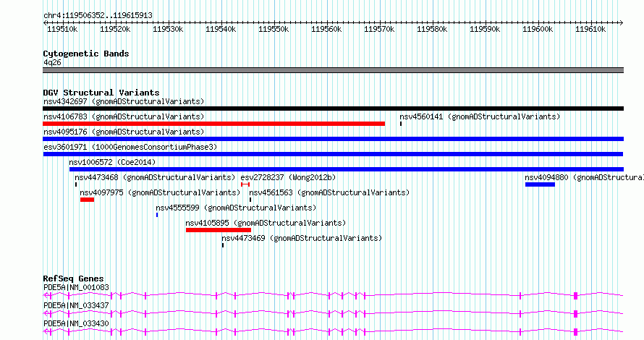This screenshot has height=340, width=644.
Task: Select the nsv4095176 blue variant bar
Action: coord(333,139)
